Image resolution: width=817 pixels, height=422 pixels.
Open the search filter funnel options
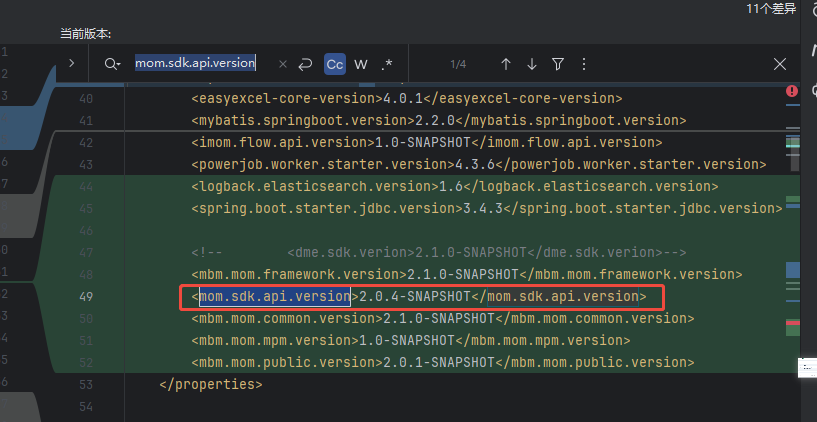tap(558, 64)
